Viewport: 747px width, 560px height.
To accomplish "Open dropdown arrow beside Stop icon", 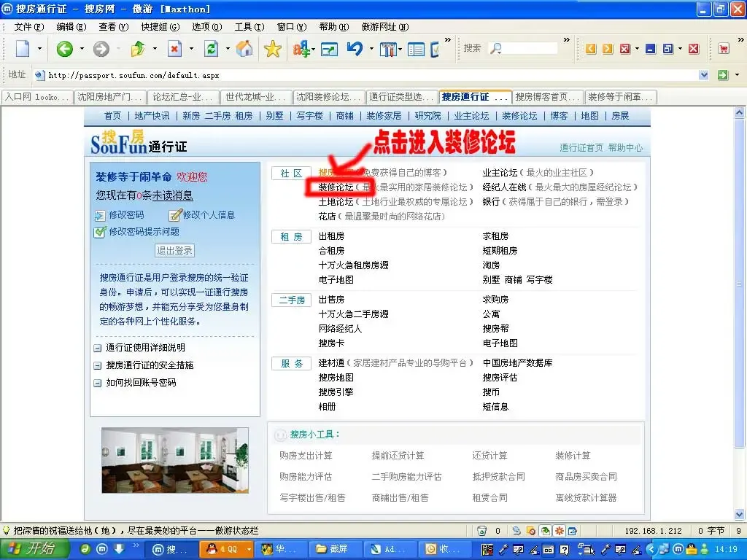I will (192, 49).
